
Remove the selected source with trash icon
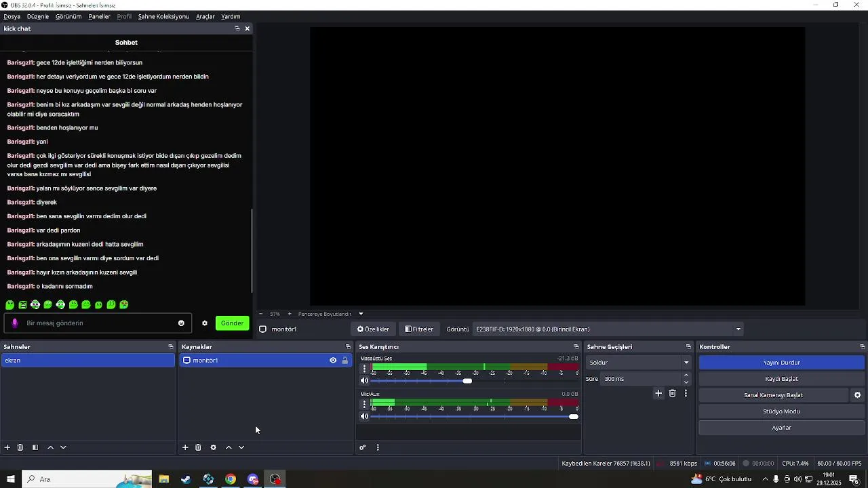pyautogui.click(x=198, y=447)
